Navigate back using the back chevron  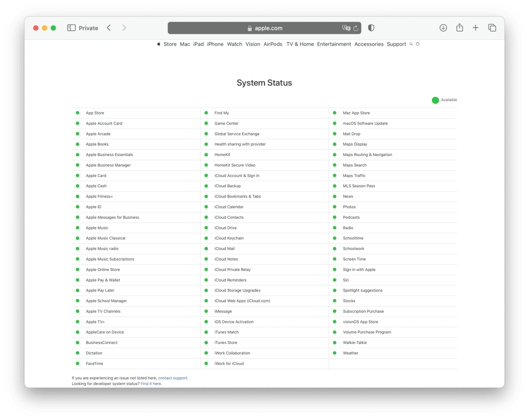click(x=108, y=27)
